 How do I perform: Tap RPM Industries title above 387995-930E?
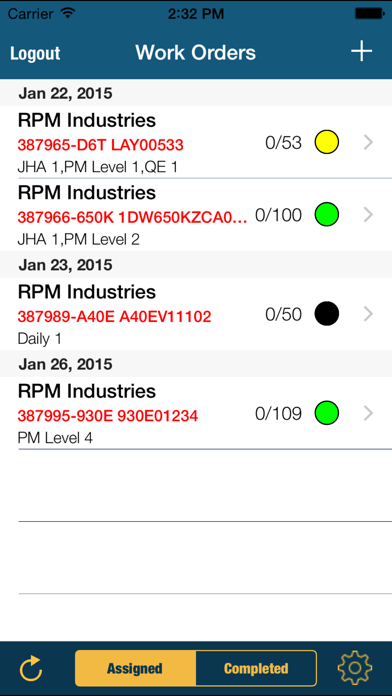(87, 392)
